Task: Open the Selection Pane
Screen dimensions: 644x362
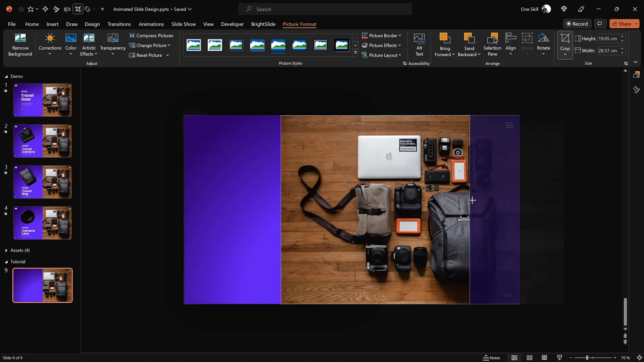Action: 492,45
